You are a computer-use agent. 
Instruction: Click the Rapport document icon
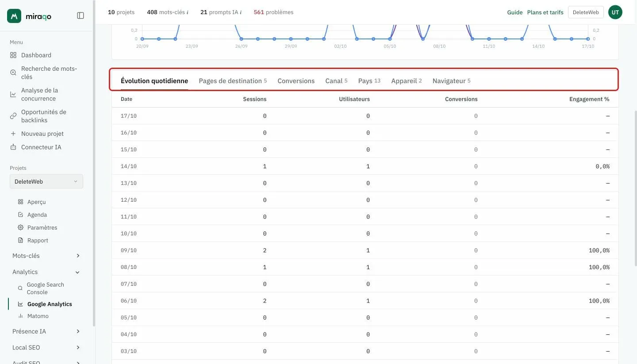tap(20, 240)
